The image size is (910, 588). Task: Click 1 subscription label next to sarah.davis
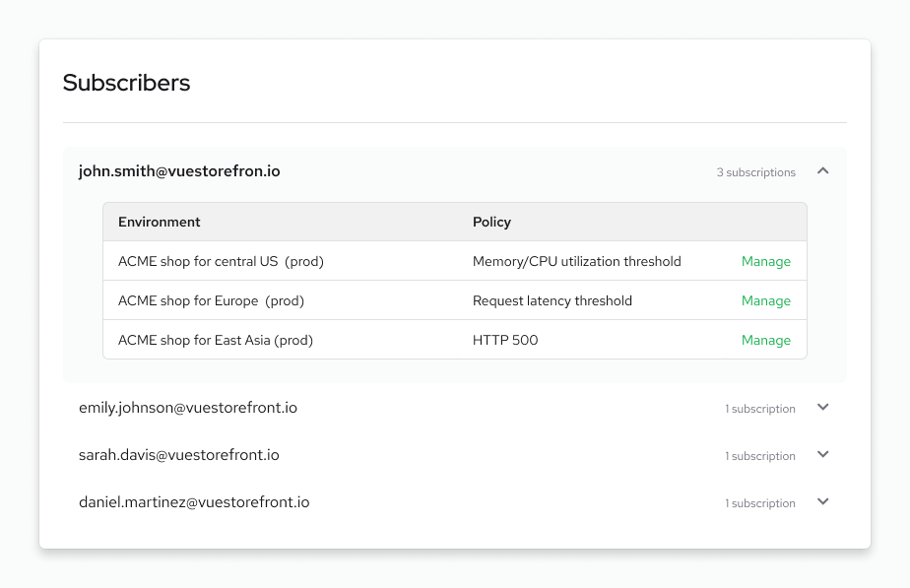[760, 455]
